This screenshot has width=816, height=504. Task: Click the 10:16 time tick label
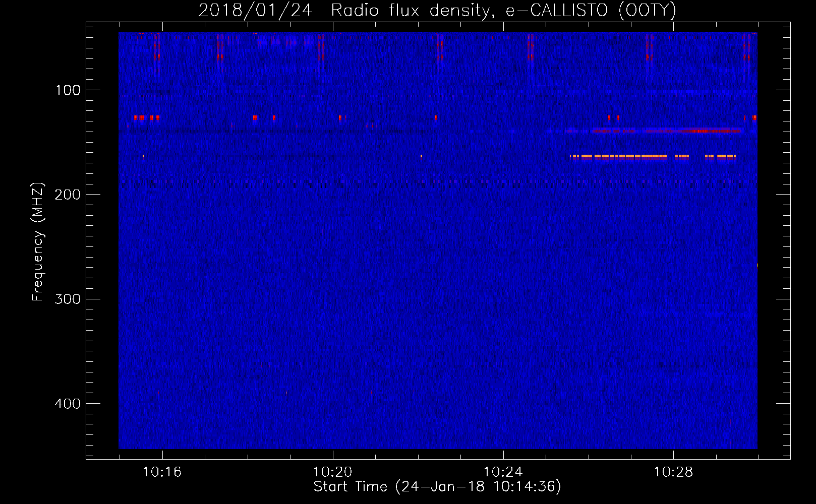click(x=162, y=472)
